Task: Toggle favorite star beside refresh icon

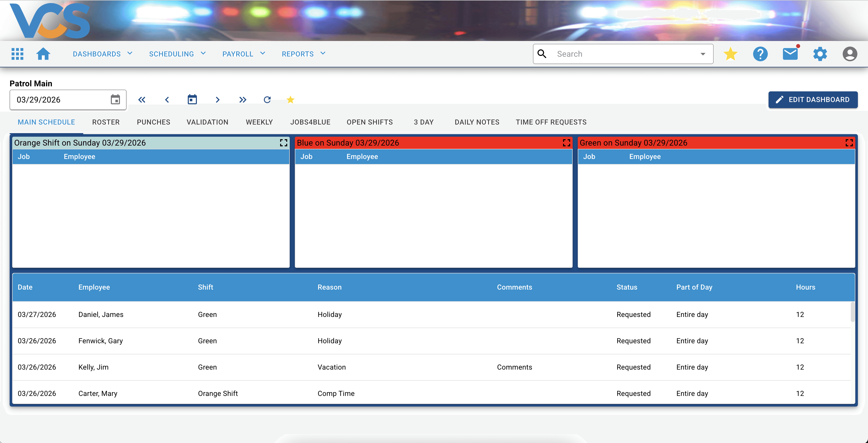Action: 291,100
